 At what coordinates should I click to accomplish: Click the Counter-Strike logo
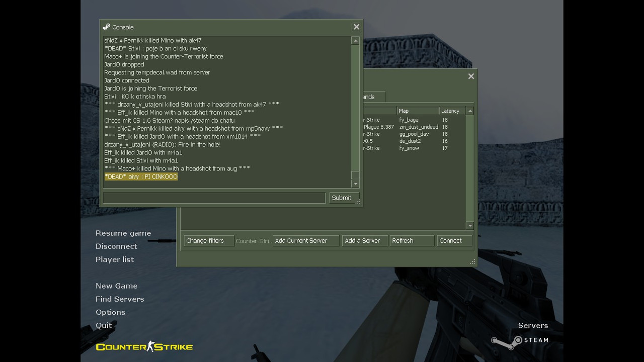(x=144, y=347)
